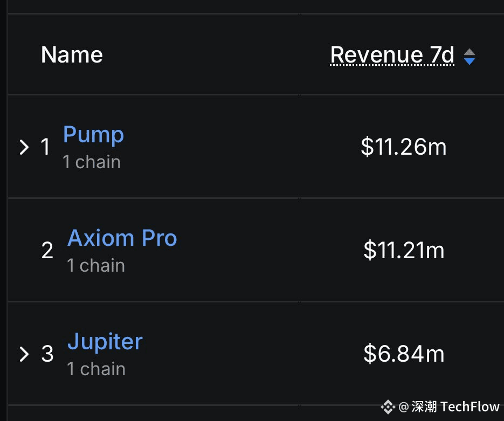This screenshot has height=421, width=504.
Task: Click the Revenue 7d sort arrows icon
Action: click(x=470, y=57)
